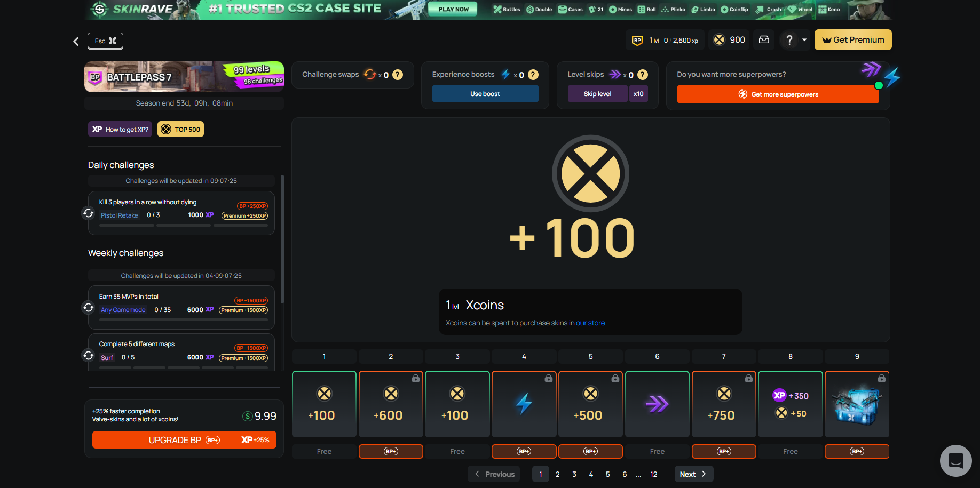The height and width of the screenshot is (488, 980).
Task: Open the 'our store' link
Action: coord(590,323)
